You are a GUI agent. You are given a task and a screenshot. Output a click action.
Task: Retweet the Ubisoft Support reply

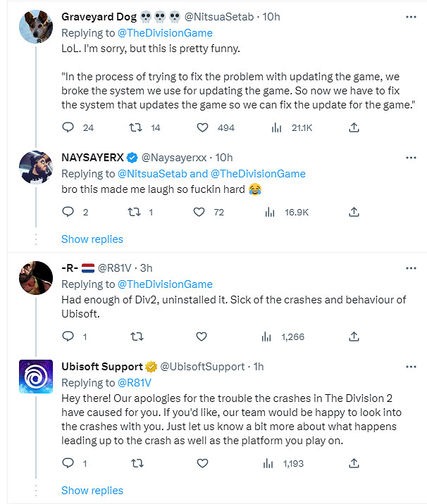pyautogui.click(x=136, y=463)
